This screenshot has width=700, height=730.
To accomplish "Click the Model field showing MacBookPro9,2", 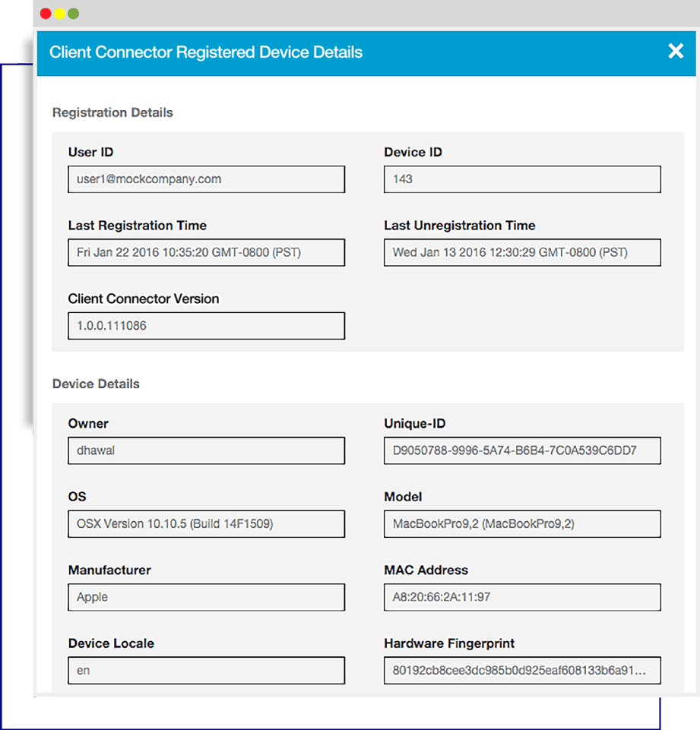I will (522, 524).
